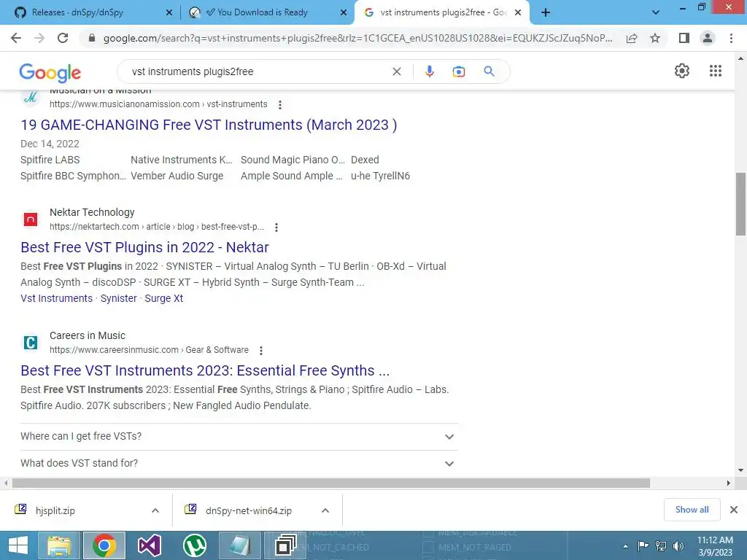Open Google quick settings gear

coord(682,71)
